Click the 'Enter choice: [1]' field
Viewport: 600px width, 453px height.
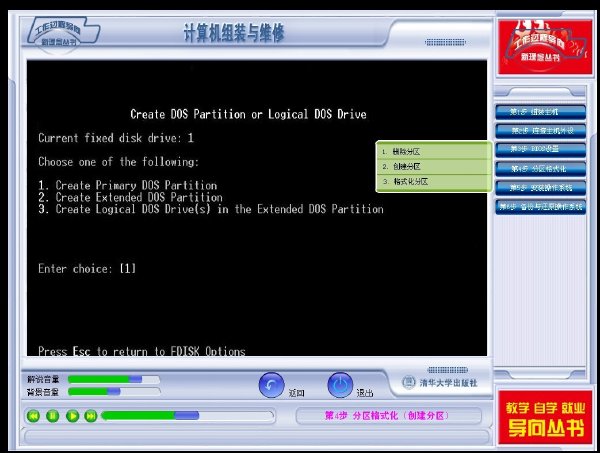[87, 269]
